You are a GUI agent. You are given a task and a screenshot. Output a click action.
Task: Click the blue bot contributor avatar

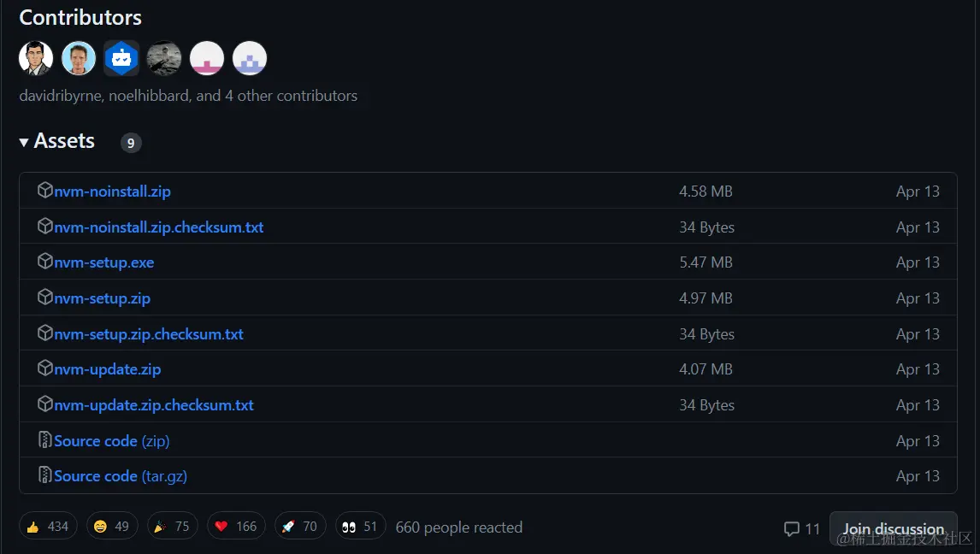point(121,58)
